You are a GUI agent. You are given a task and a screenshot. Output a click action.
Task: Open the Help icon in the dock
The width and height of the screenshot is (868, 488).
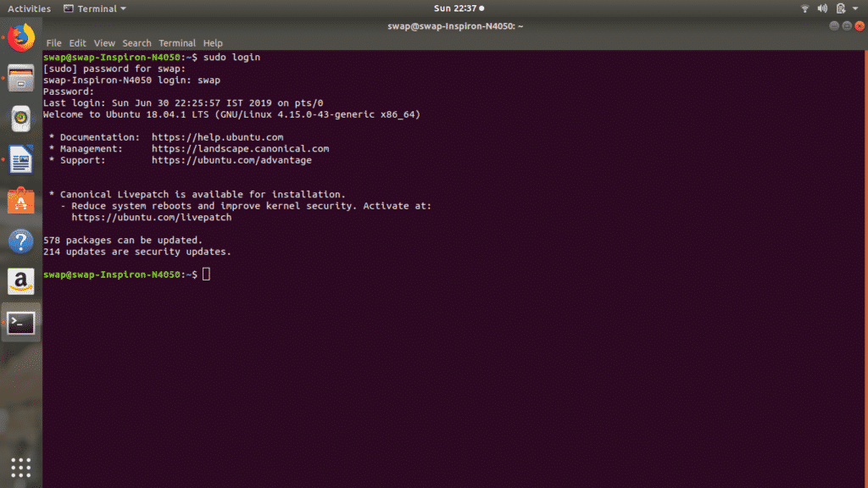(21, 241)
